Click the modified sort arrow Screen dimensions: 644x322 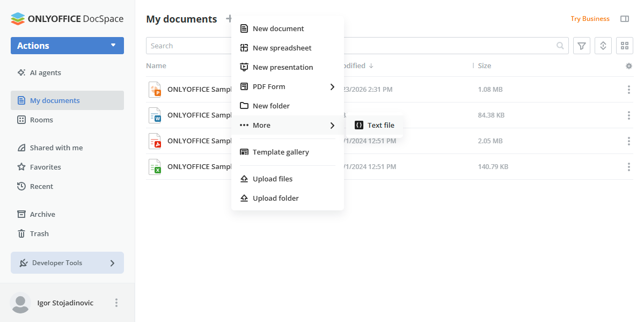(x=371, y=65)
